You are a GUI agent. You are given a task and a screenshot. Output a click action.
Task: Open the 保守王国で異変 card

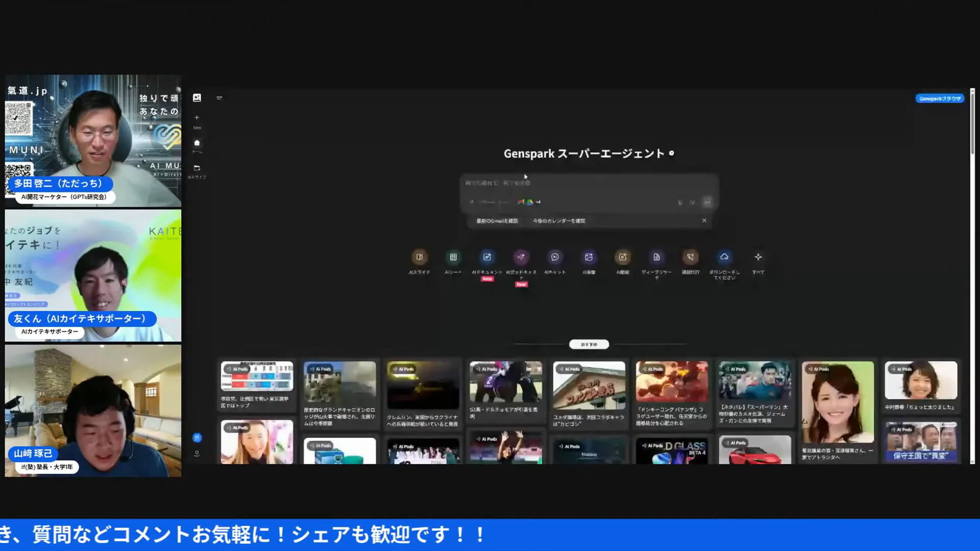(921, 442)
